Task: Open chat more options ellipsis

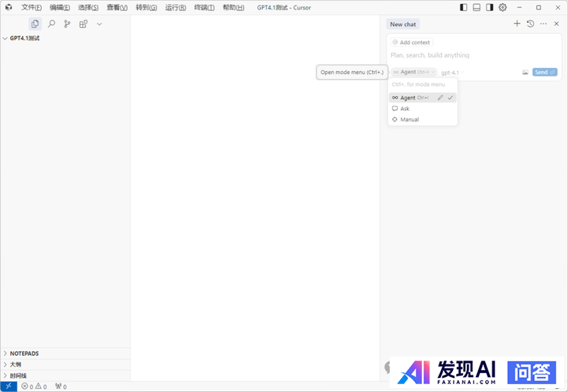Action: (544, 24)
